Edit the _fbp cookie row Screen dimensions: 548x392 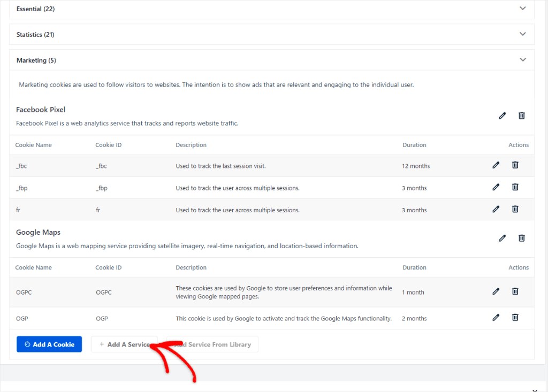tap(496, 187)
